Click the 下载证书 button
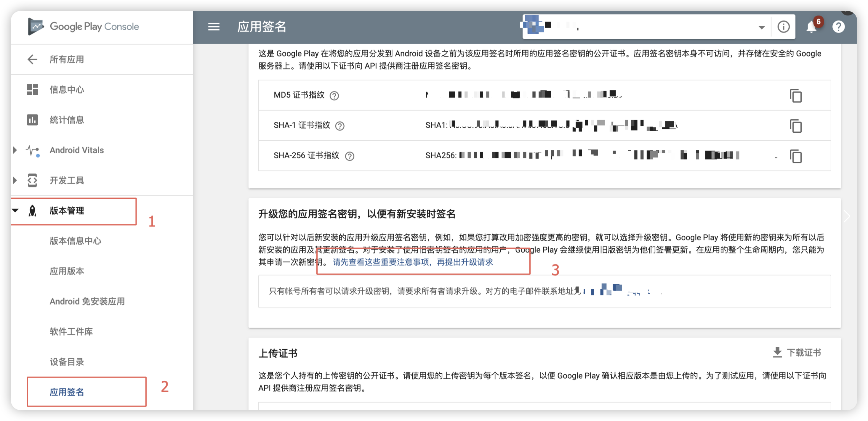 tap(797, 352)
